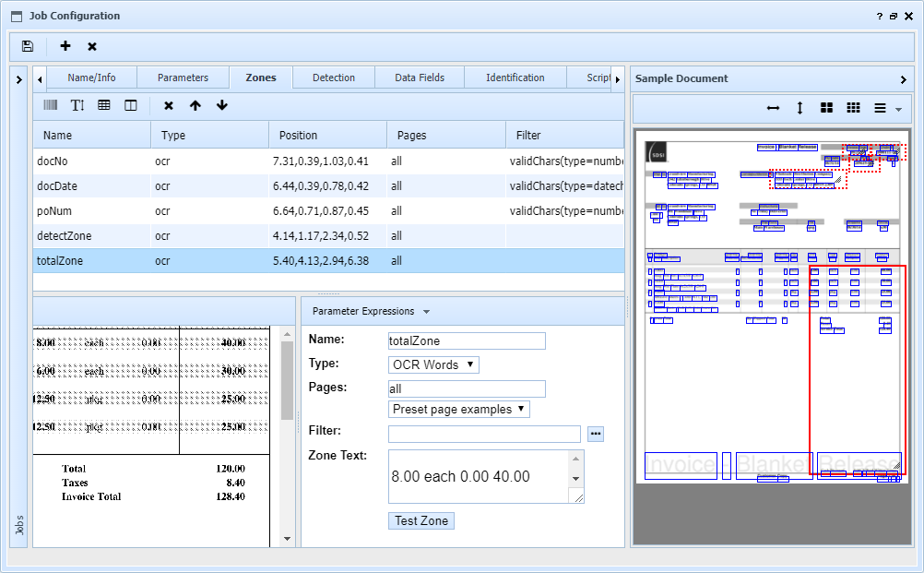Viewport: 924px width, 573px height.
Task: Add a new job with plus icon
Action: 65,46
